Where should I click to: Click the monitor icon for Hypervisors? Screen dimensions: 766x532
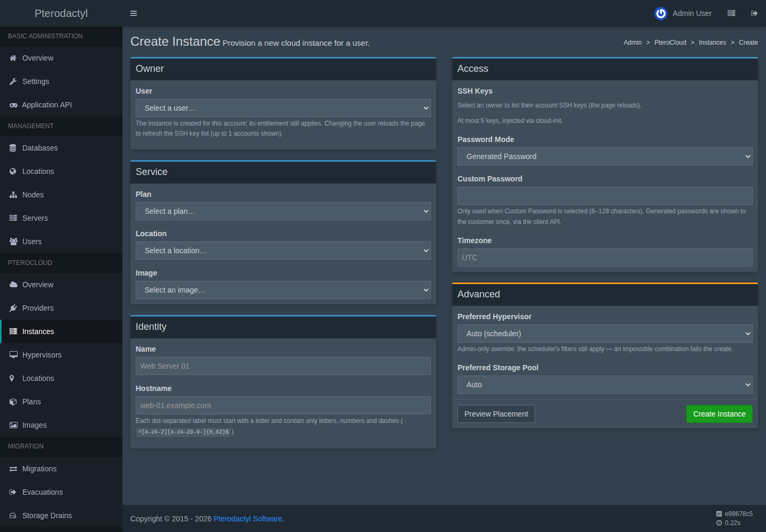13,355
